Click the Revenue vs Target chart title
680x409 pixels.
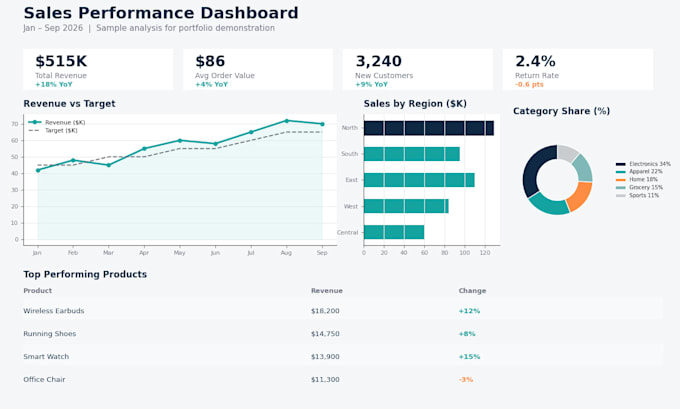tap(69, 104)
